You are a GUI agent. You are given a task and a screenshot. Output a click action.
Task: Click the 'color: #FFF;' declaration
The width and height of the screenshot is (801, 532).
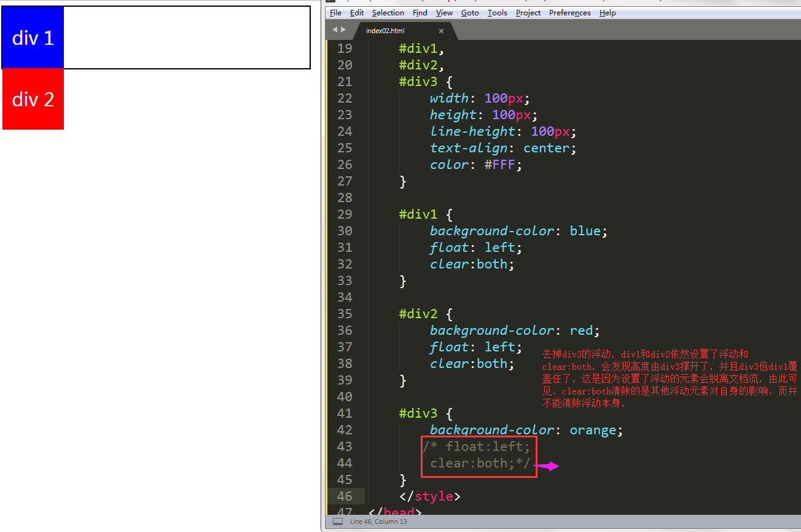[476, 165]
